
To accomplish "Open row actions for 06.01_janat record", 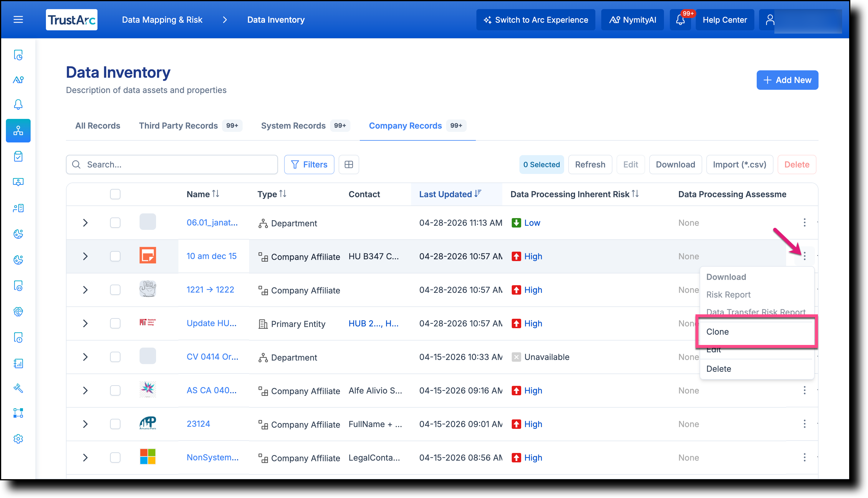I will point(804,223).
